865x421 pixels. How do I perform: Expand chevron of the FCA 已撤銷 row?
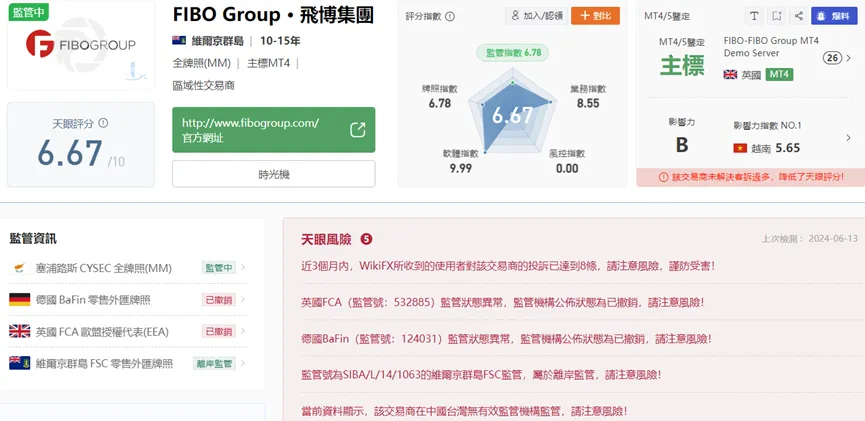(x=243, y=331)
